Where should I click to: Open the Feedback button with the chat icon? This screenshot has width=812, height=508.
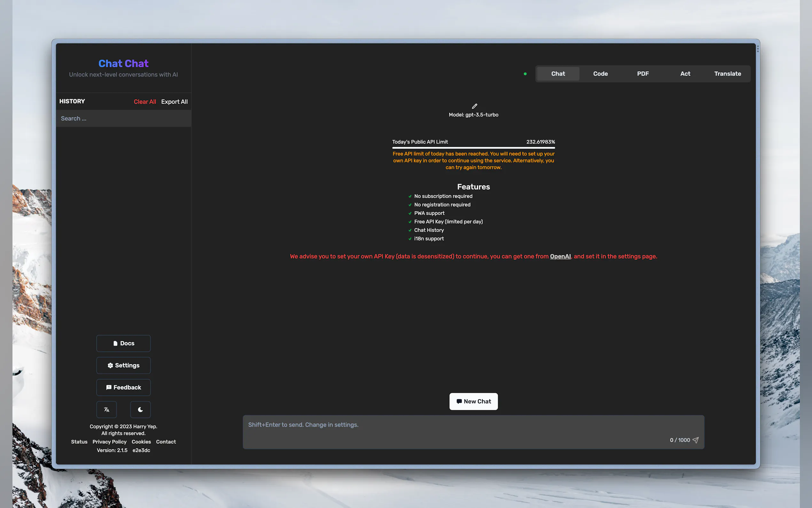123,387
